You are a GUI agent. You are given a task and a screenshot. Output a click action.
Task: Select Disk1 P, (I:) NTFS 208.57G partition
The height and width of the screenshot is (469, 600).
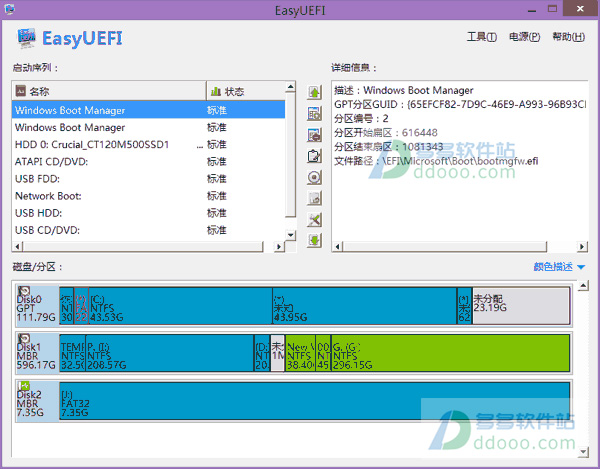pos(170,353)
